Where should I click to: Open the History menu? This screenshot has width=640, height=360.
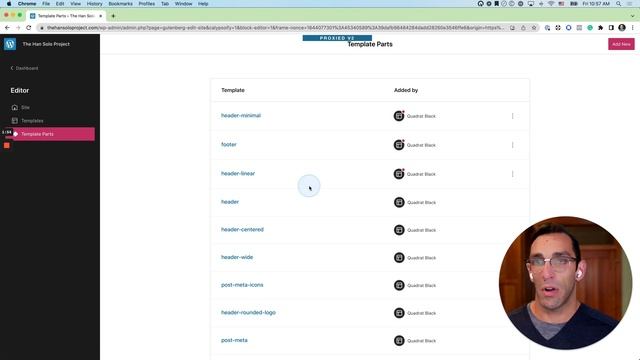(94, 4)
